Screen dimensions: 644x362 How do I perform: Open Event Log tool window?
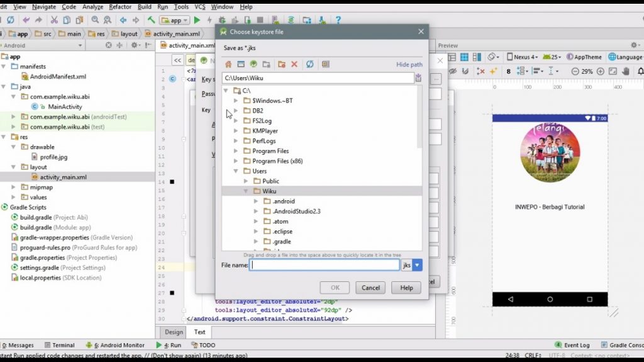tap(572, 345)
